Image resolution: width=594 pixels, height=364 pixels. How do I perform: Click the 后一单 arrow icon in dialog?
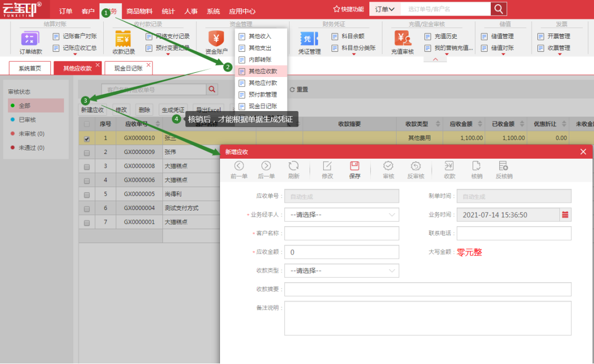pos(266,166)
